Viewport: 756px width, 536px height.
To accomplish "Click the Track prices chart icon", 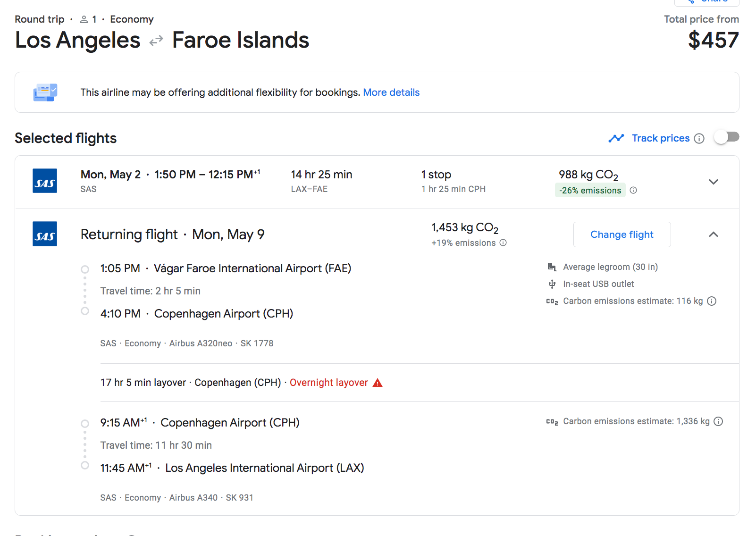I will point(616,138).
